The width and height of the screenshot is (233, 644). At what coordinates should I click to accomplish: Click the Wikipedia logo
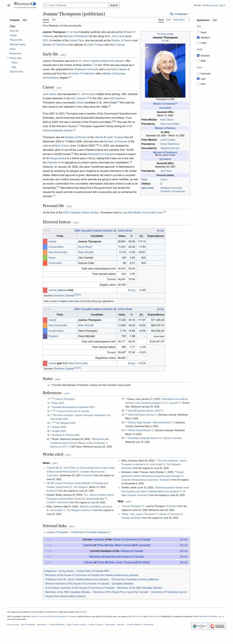pos(25,5)
